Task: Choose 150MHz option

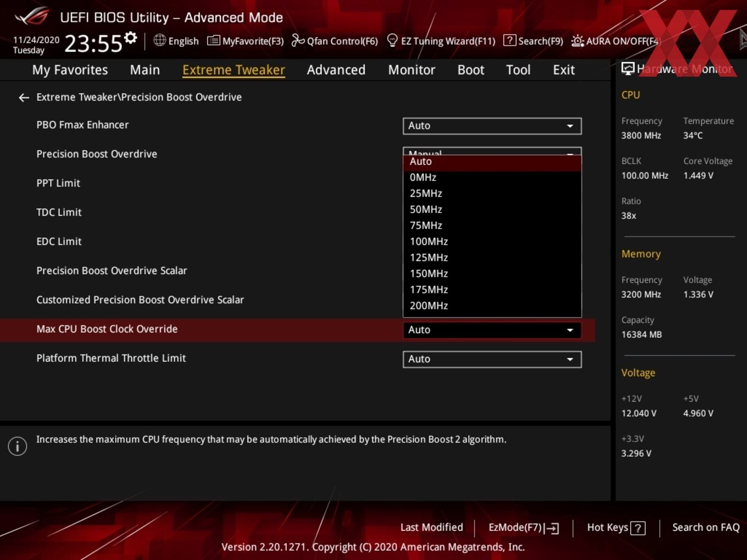Action: pos(492,273)
